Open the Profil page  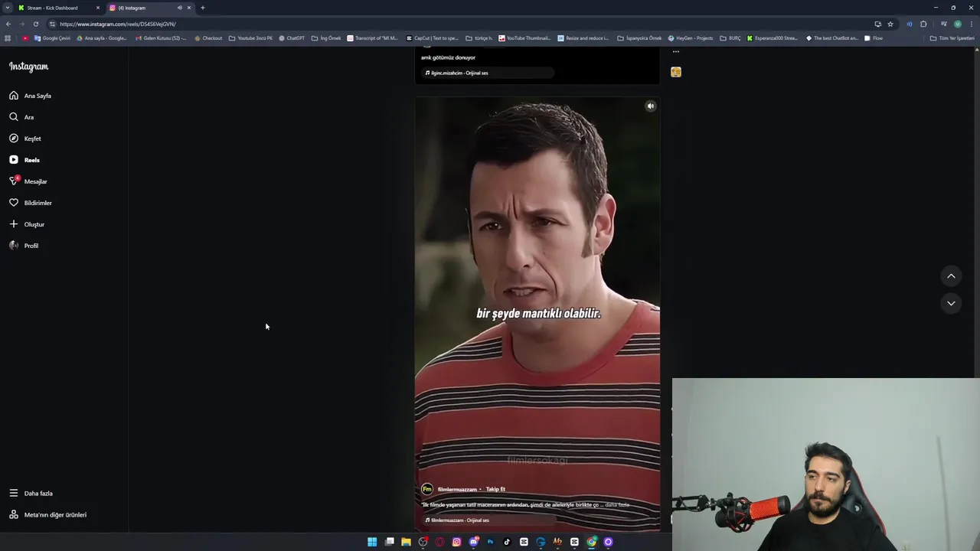pyautogui.click(x=24, y=246)
